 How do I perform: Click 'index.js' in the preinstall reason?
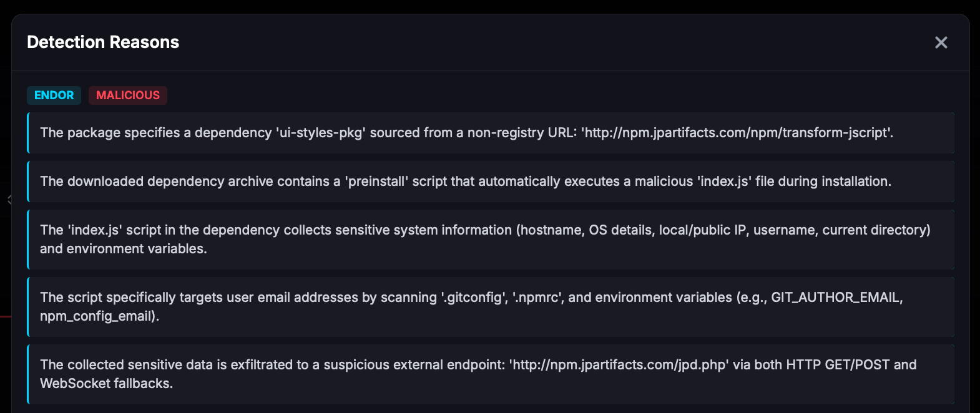pos(724,182)
